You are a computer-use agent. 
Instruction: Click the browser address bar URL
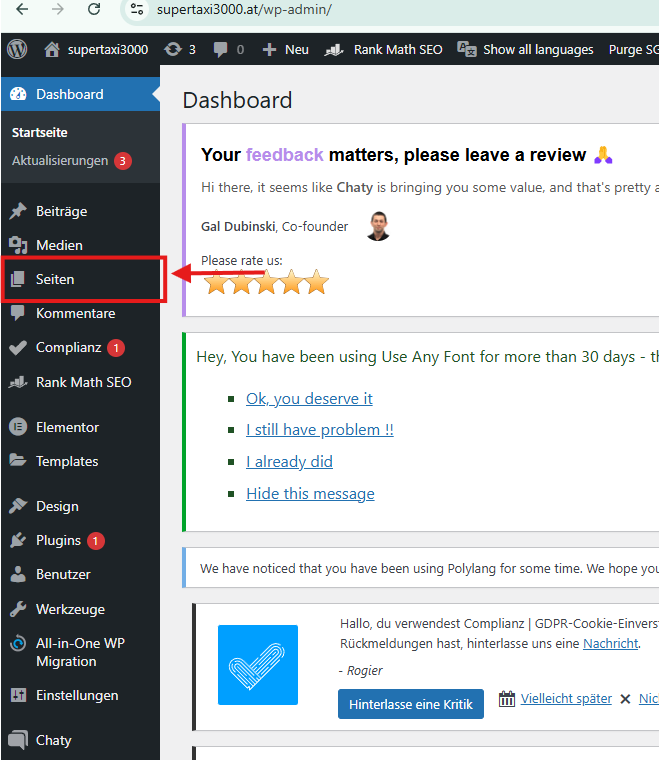[244, 9]
